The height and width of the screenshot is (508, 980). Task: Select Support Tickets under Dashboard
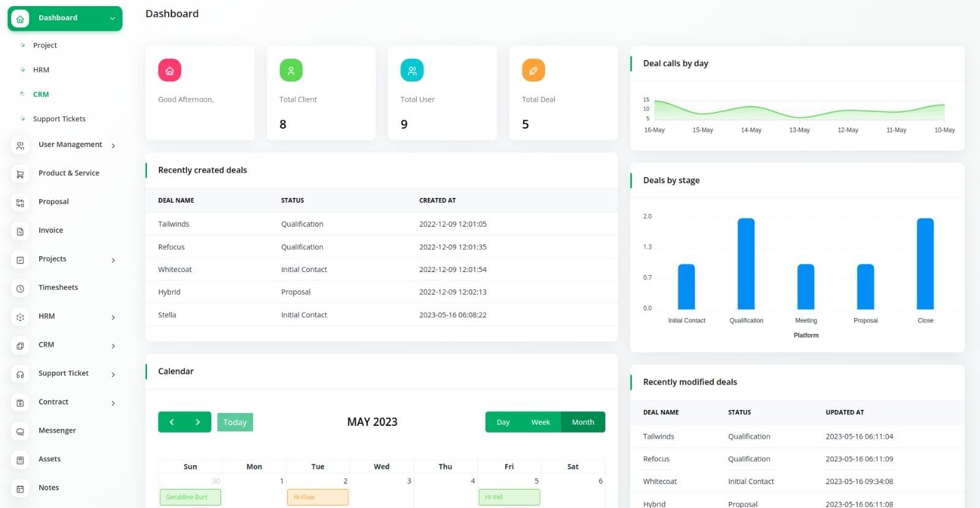(x=59, y=119)
